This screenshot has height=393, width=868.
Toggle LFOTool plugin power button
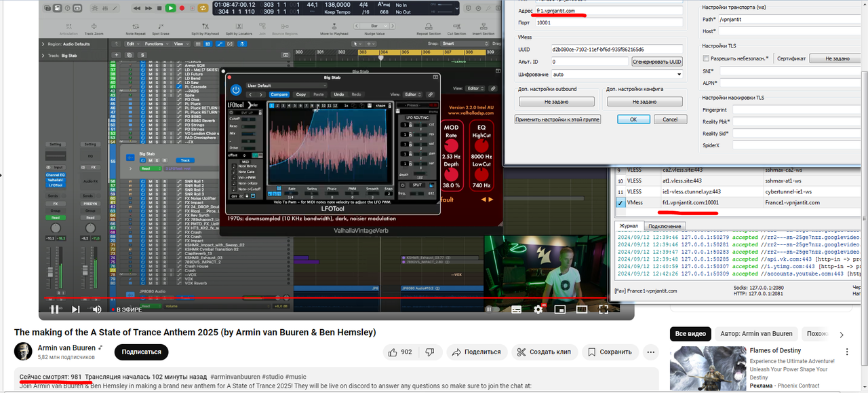point(236,90)
